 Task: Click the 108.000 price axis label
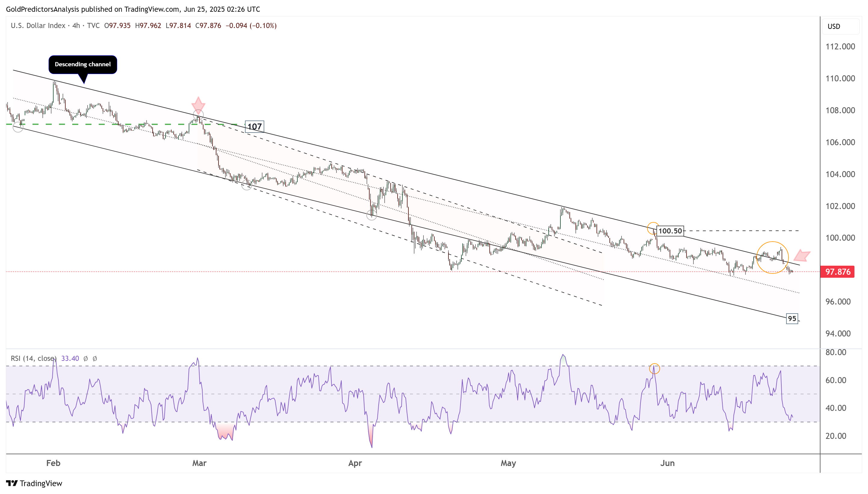pos(840,110)
